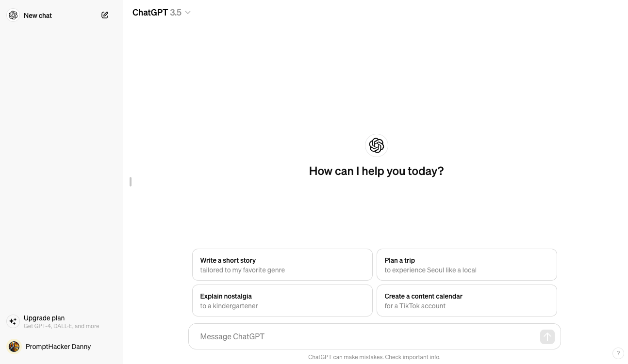Click the ChatGPT logo beside New chat
Screen dimensions: 628x364
point(14,16)
